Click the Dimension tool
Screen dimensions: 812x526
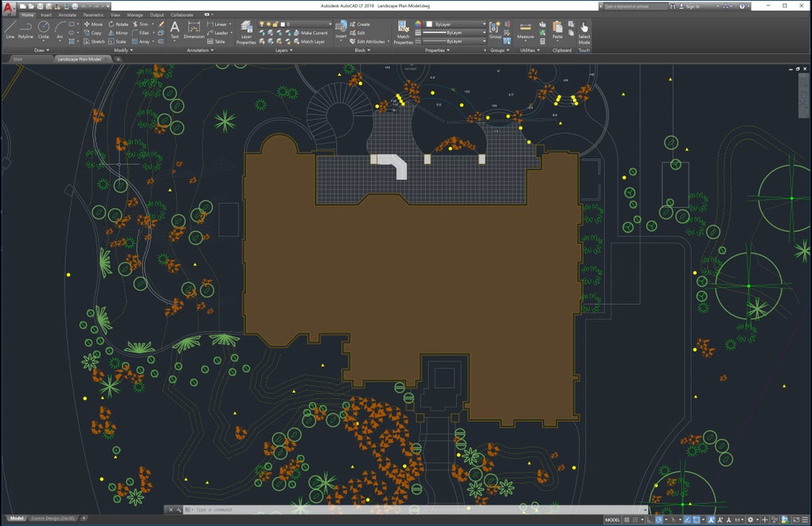point(193,30)
